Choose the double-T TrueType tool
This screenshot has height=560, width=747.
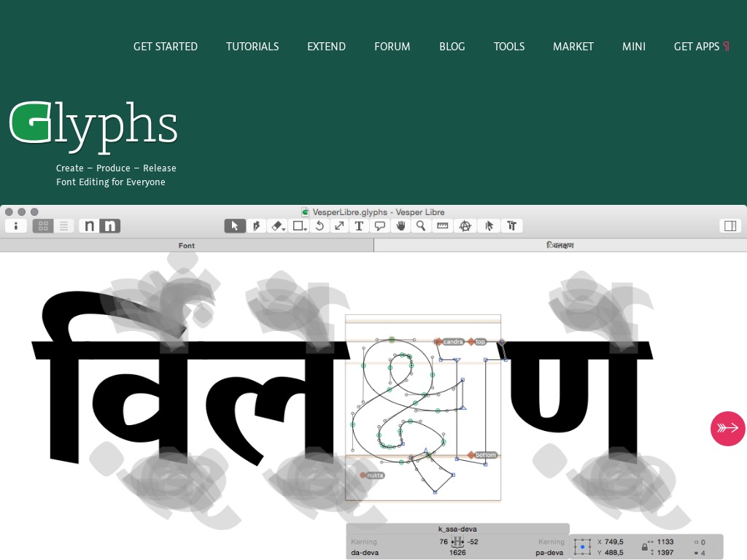(511, 226)
